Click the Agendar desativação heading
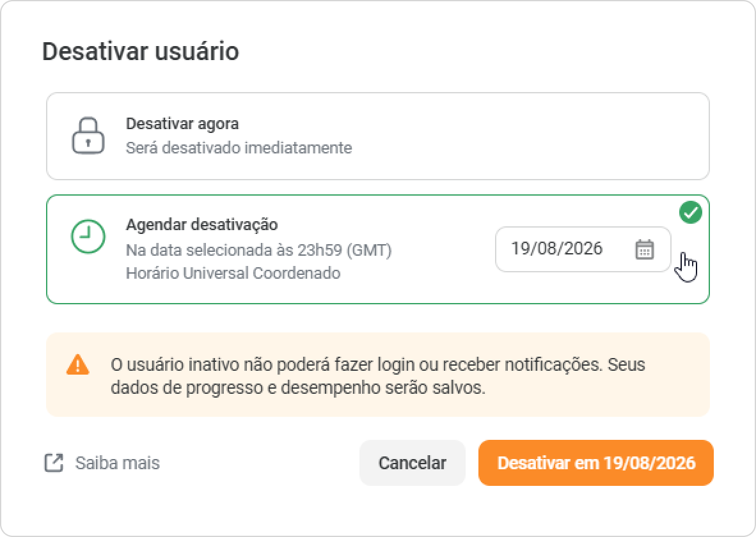Screen dimensions: 756x537 click(201, 224)
